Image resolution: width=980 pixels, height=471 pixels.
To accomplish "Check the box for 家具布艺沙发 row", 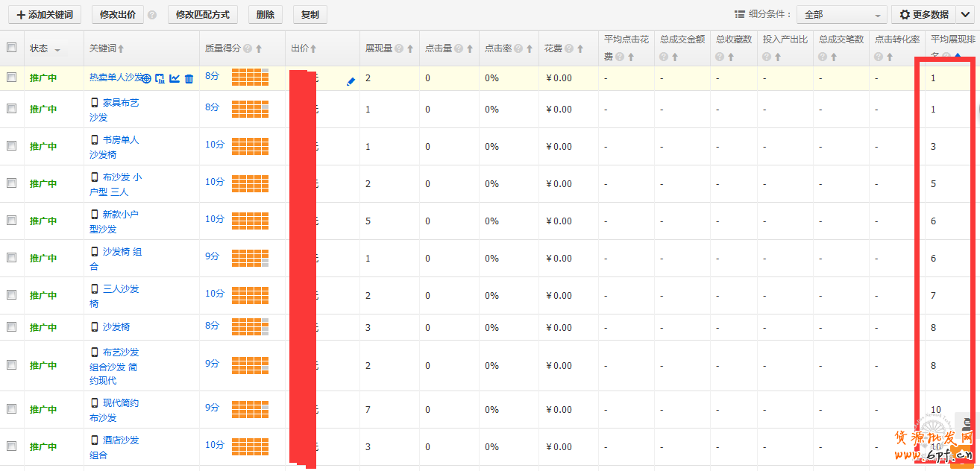I will tap(11, 109).
